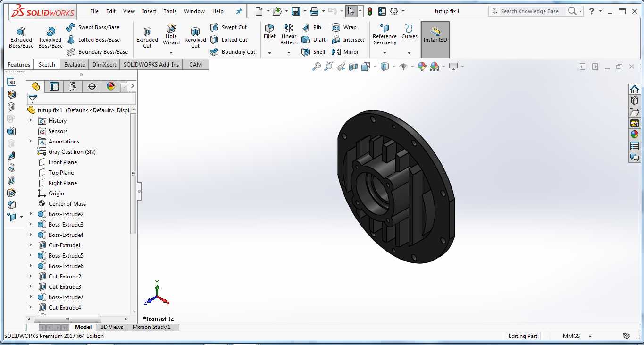
Task: Click the Search Knowledge Base field
Action: 530,11
